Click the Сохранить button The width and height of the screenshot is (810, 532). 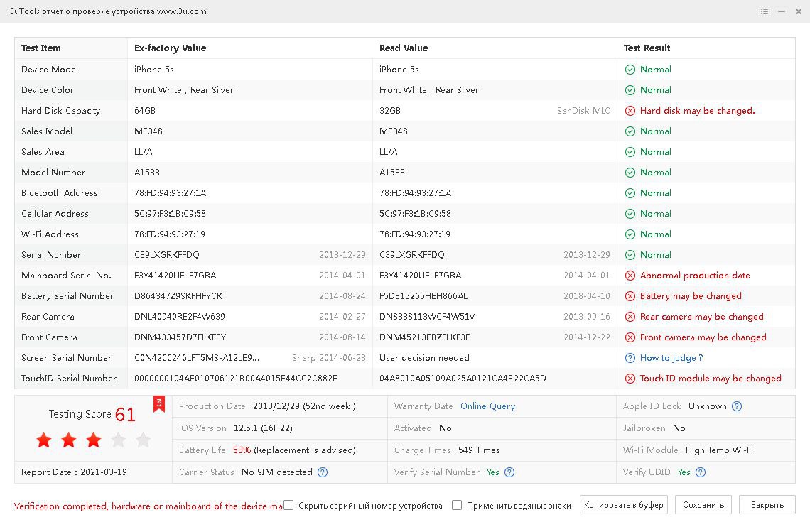point(703,505)
